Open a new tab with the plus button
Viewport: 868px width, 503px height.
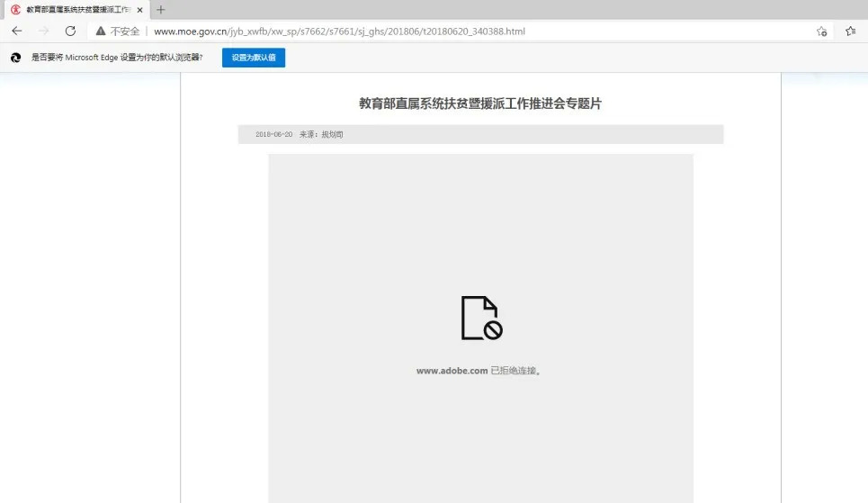coord(161,9)
